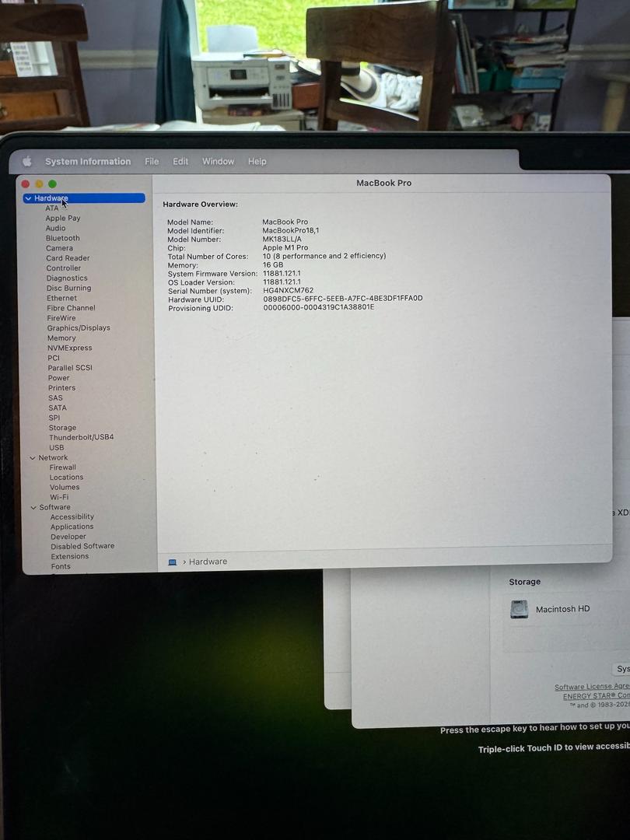This screenshot has width=630, height=840.
Task: Select PCI in the sidebar
Action: pos(54,358)
